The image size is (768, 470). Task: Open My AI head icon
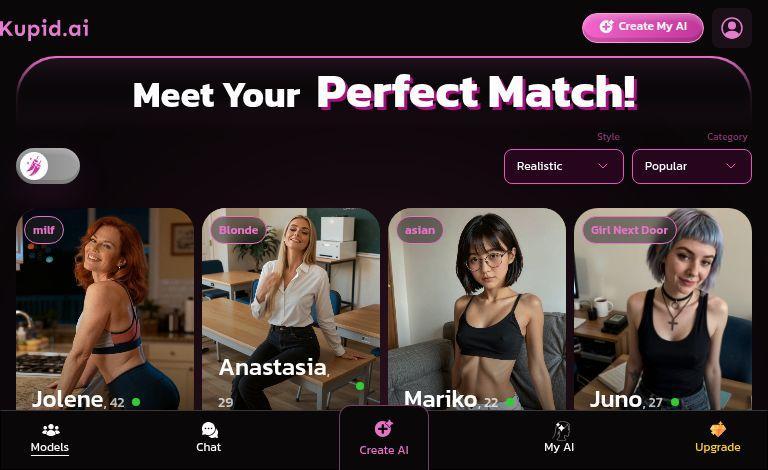561,430
